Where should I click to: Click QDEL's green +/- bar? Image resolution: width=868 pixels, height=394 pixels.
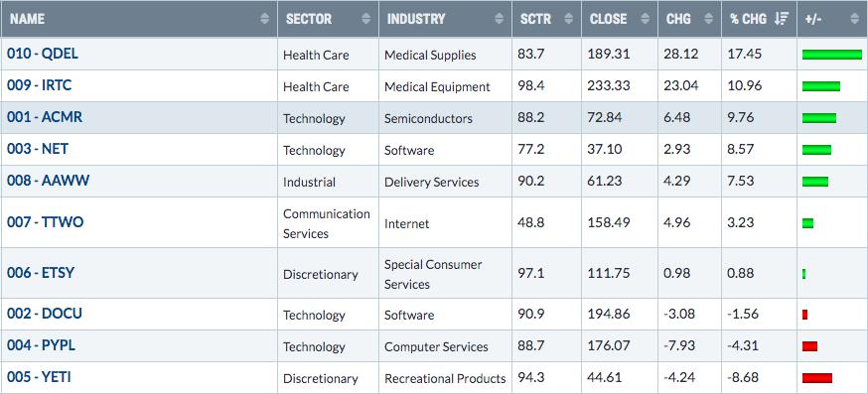point(832,55)
